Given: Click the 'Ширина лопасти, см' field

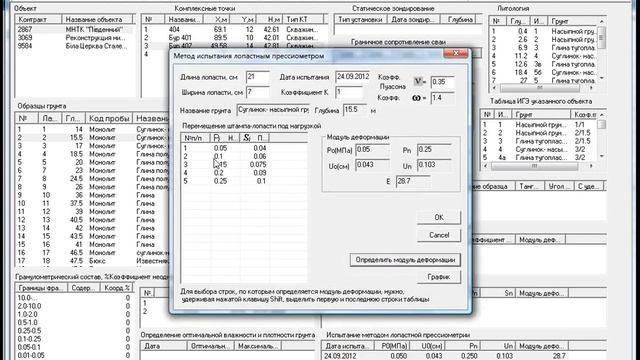Looking at the screenshot, I should tap(258, 92).
